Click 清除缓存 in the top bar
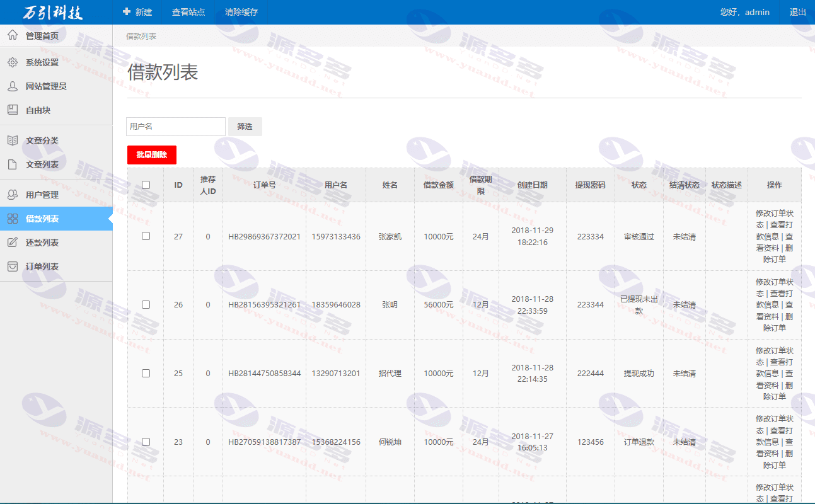Image resolution: width=815 pixels, height=504 pixels. click(x=241, y=12)
